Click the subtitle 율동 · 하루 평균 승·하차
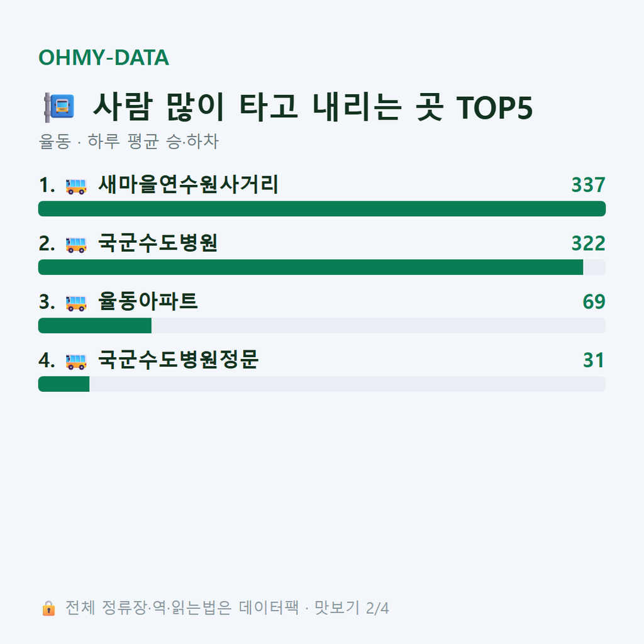Image resolution: width=644 pixels, height=644 pixels. click(128, 142)
